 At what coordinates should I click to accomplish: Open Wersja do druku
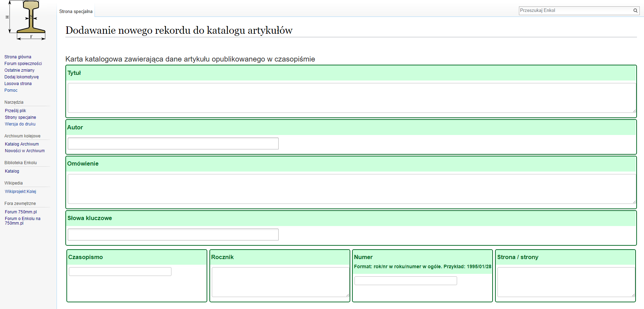(x=20, y=124)
